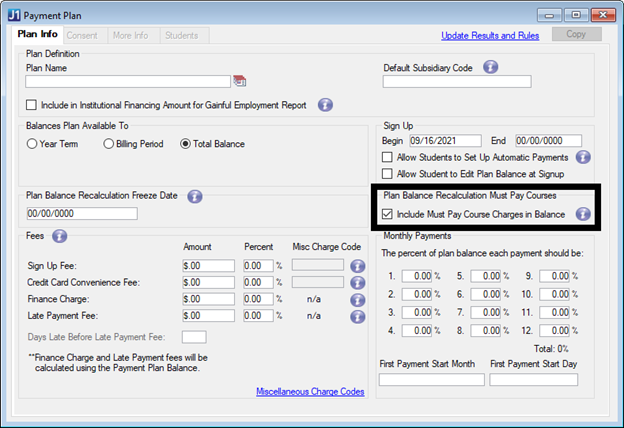This screenshot has width=624, height=428.
Task: Choose the Billing Period radio option
Action: pyautogui.click(x=108, y=144)
